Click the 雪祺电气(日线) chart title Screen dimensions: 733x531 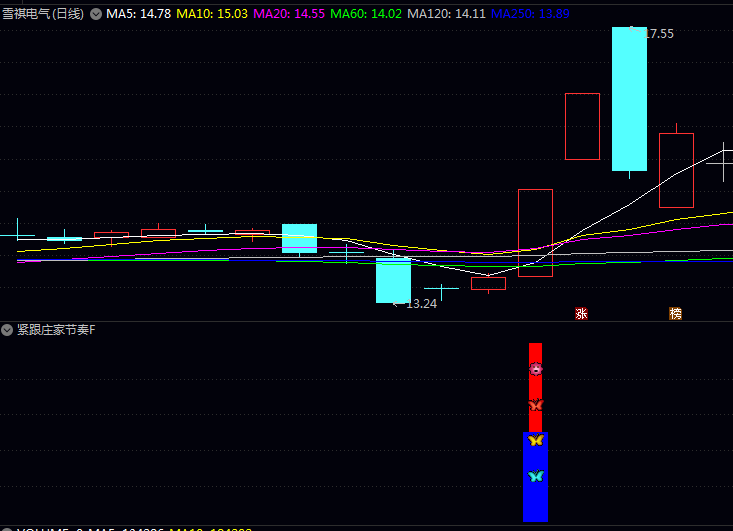point(43,14)
